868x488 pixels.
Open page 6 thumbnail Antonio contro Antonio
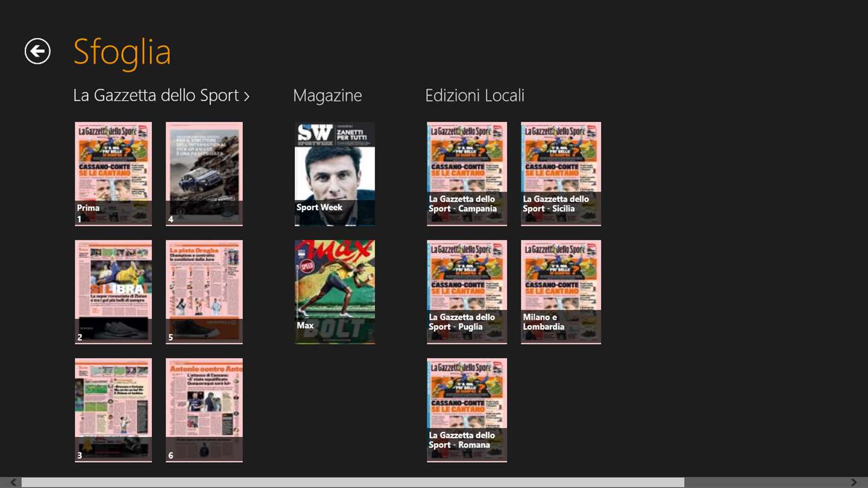click(x=204, y=410)
